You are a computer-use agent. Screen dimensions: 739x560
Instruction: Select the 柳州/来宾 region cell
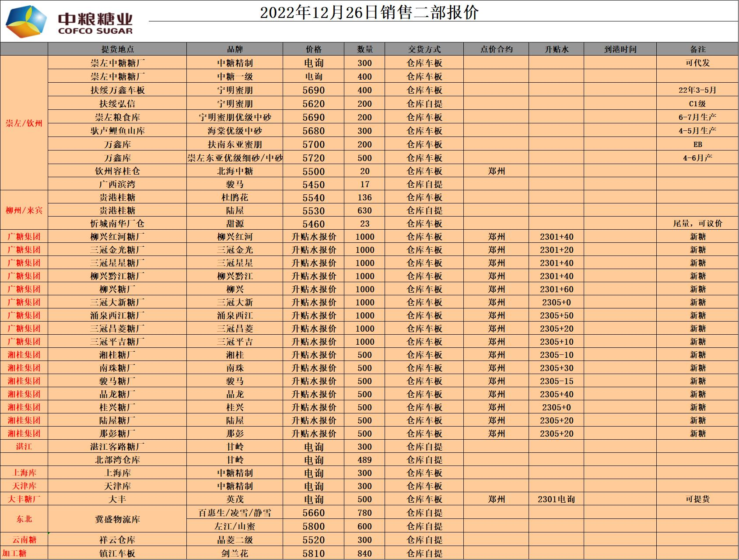pyautogui.click(x=24, y=210)
